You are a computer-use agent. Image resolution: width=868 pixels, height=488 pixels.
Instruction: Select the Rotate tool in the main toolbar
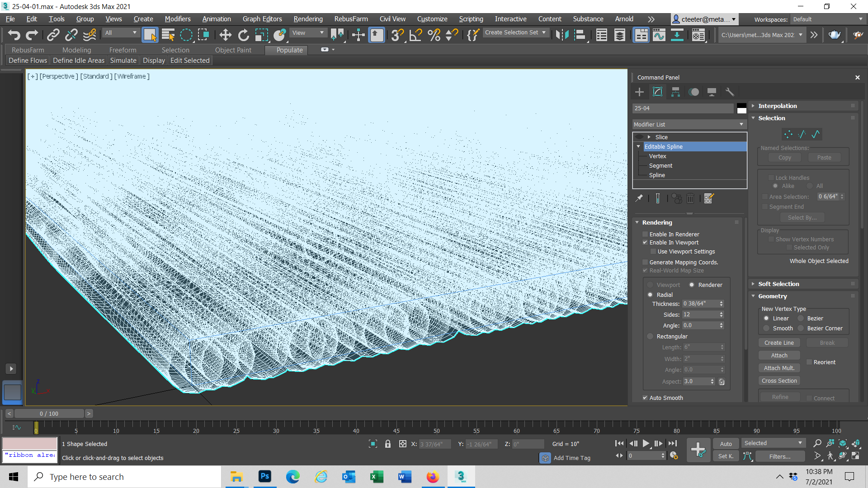(244, 35)
